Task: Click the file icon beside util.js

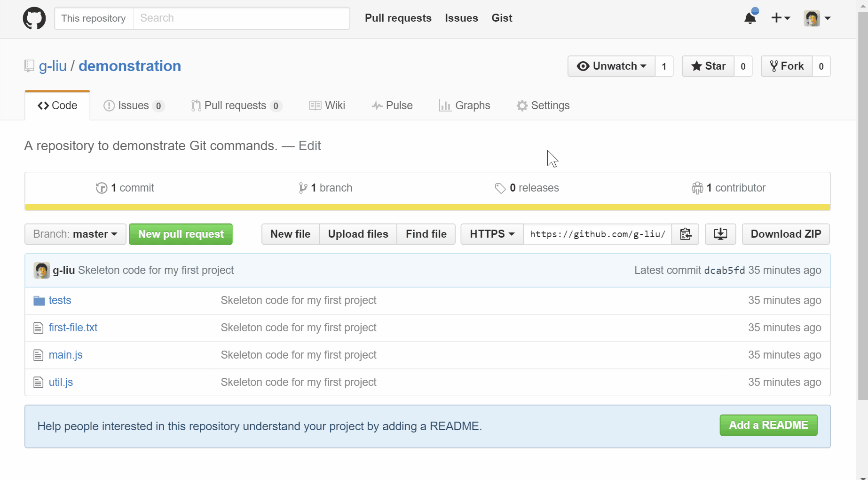Action: pos(39,383)
